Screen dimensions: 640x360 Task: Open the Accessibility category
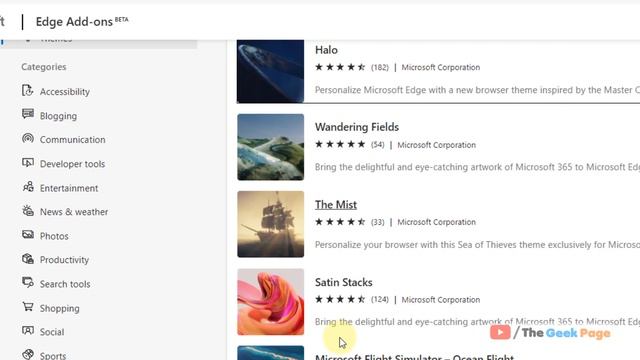point(64,92)
